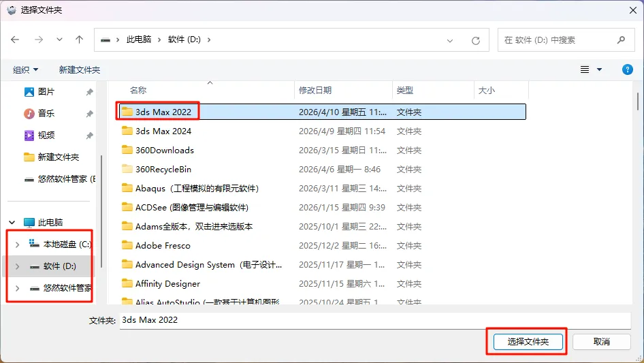This screenshot has width=644, height=363.
Task: Cancel the dialog with 取消
Action: pos(601,342)
